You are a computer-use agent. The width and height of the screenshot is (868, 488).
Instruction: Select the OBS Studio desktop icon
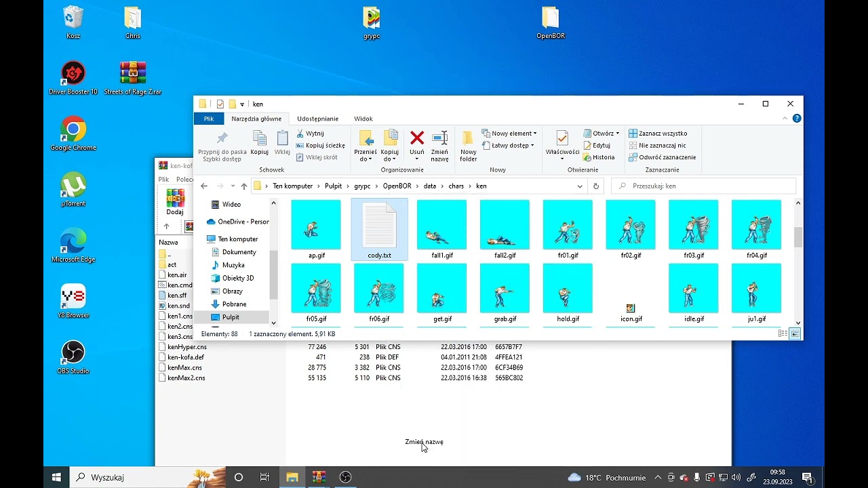click(73, 357)
